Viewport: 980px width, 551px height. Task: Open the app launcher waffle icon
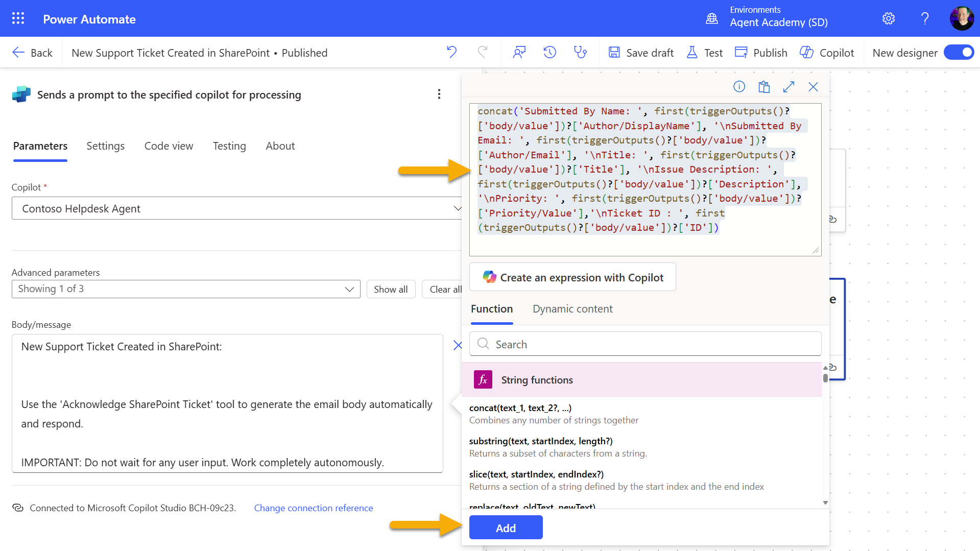pyautogui.click(x=18, y=19)
